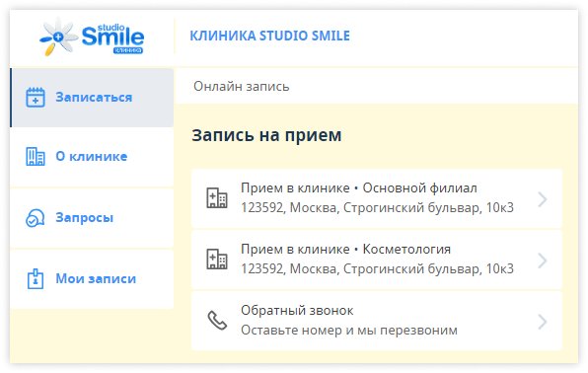Click the chat icon next to Запросы

point(36,218)
